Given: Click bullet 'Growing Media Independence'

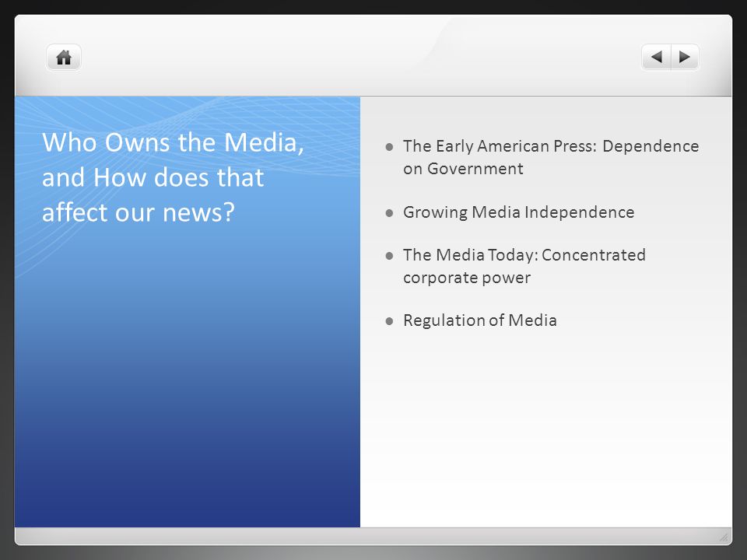Looking at the screenshot, I should click(x=518, y=212).
